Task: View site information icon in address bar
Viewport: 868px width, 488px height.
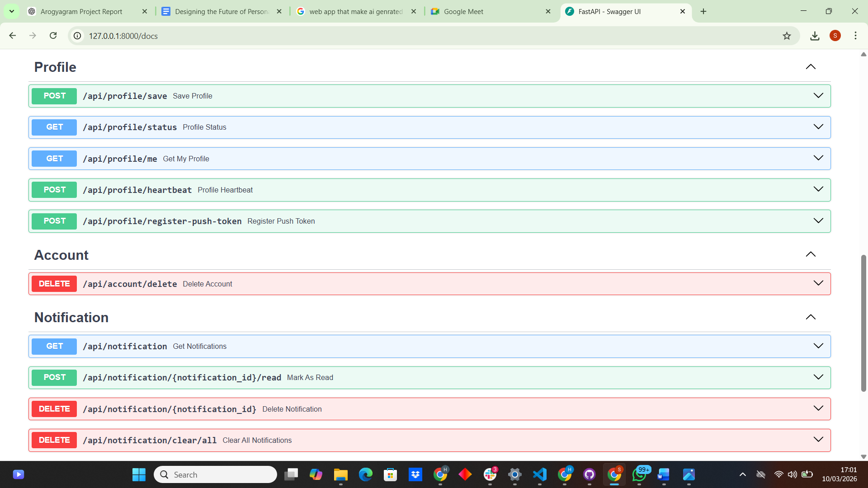Action: (x=78, y=36)
